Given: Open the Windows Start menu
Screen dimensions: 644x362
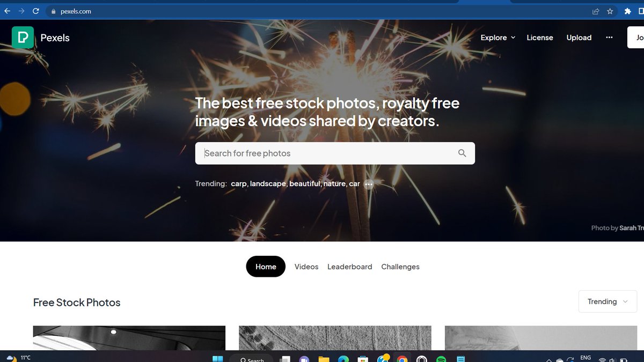Looking at the screenshot, I should click(218, 359).
